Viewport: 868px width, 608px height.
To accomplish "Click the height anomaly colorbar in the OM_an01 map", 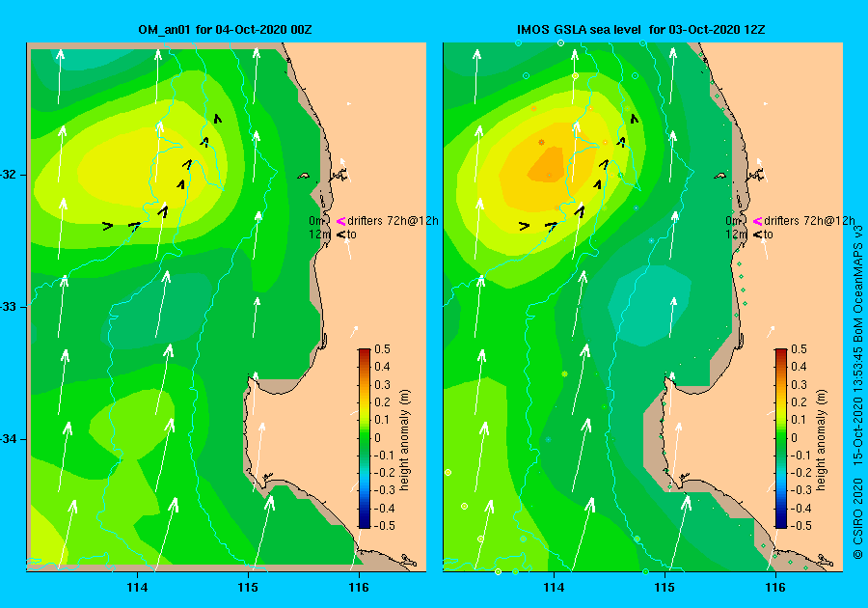I will click(x=365, y=438).
